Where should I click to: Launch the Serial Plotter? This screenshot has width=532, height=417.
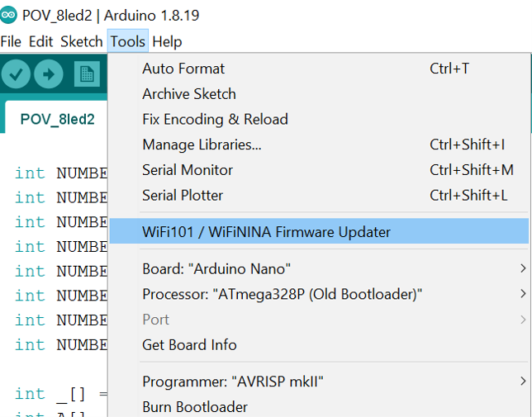183,196
